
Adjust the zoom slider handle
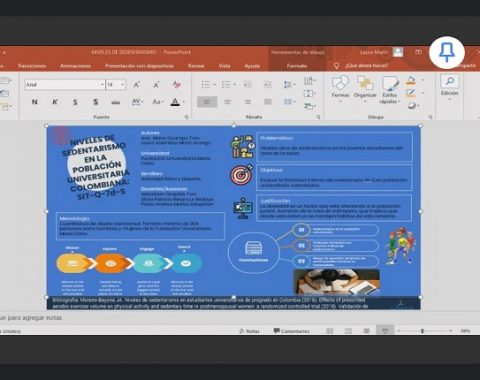click(x=422, y=331)
